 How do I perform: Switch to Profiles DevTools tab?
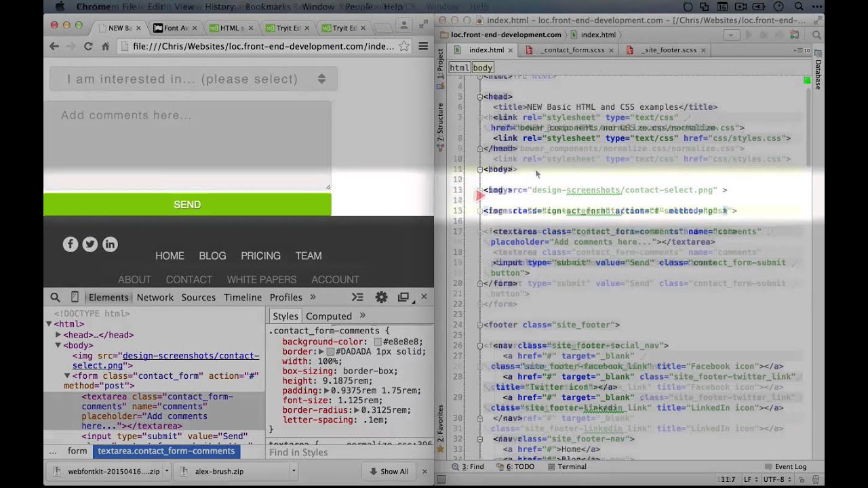[286, 298]
